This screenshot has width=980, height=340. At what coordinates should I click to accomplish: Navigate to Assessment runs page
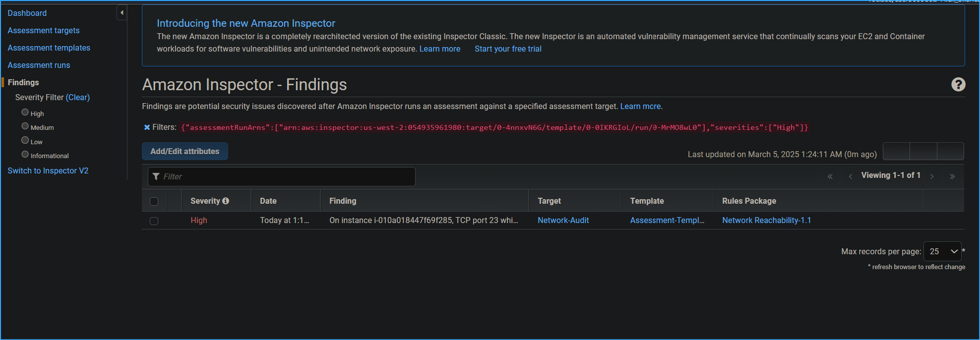click(x=39, y=65)
